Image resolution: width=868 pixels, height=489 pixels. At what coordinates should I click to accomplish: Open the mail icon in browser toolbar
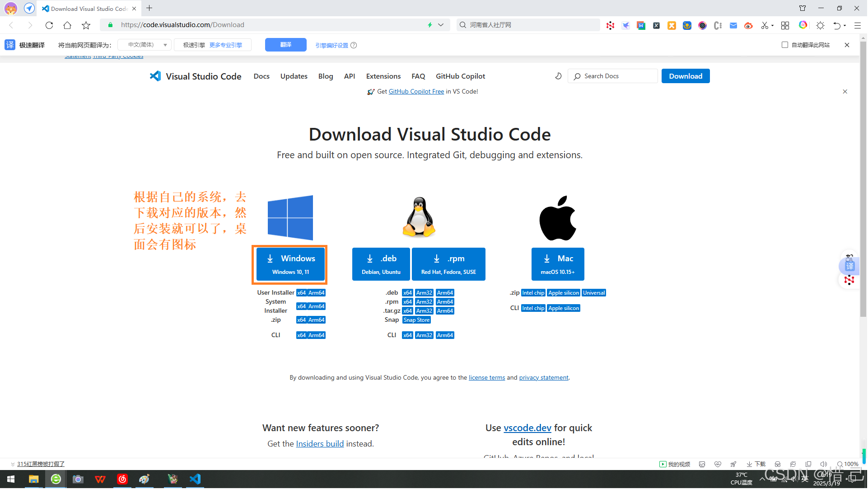733,25
